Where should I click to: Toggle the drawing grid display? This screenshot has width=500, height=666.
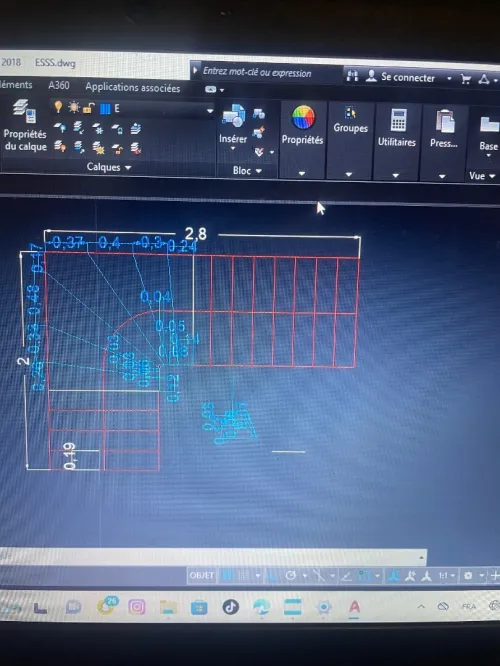click(x=228, y=576)
